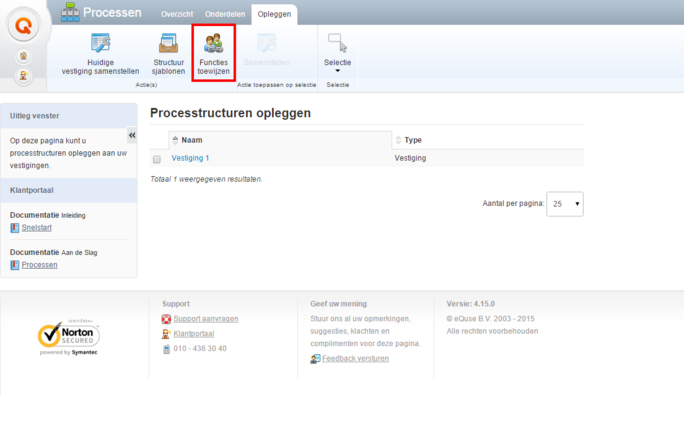Switch to the Onderdelen tab
Viewport: 684px width, 428px height.
tap(225, 13)
